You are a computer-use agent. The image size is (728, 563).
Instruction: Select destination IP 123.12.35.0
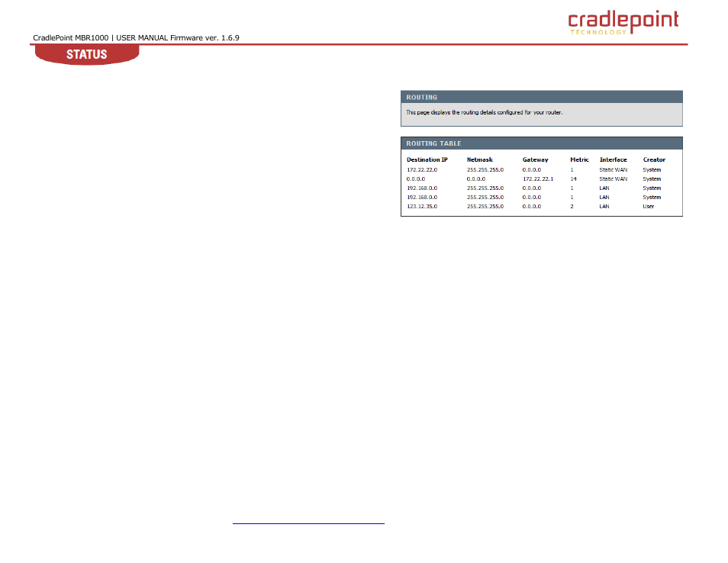pyautogui.click(x=422, y=207)
